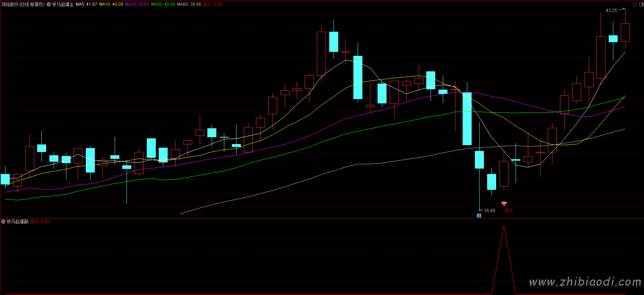Screen dimensions: 644x295
Task: Click the blue 财 marker icon
Action: pyautogui.click(x=479, y=216)
